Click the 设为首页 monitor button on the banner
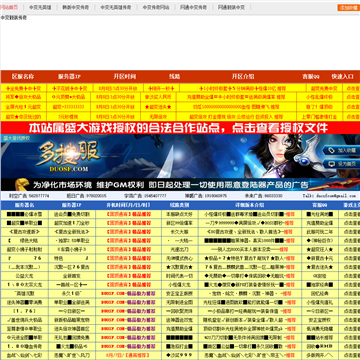Image resolution: width=360 pixels, height=360 pixels. [x=341, y=164]
